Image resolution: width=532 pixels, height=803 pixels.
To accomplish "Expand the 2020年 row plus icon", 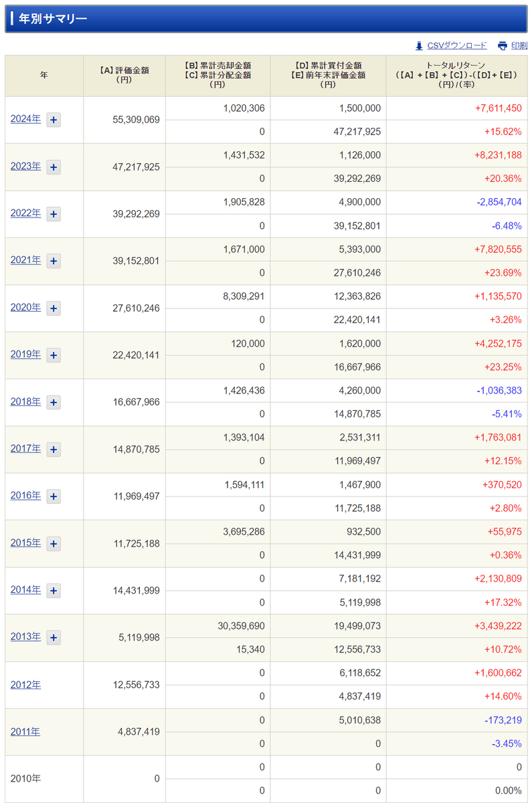I will (54, 308).
